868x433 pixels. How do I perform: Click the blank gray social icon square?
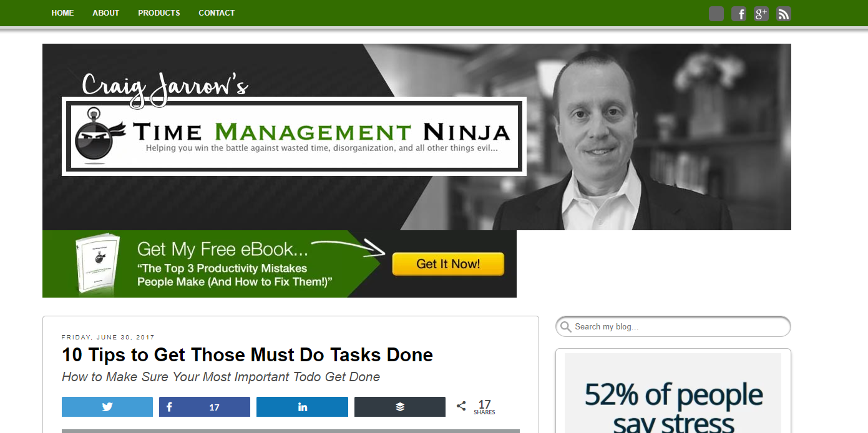coord(716,14)
